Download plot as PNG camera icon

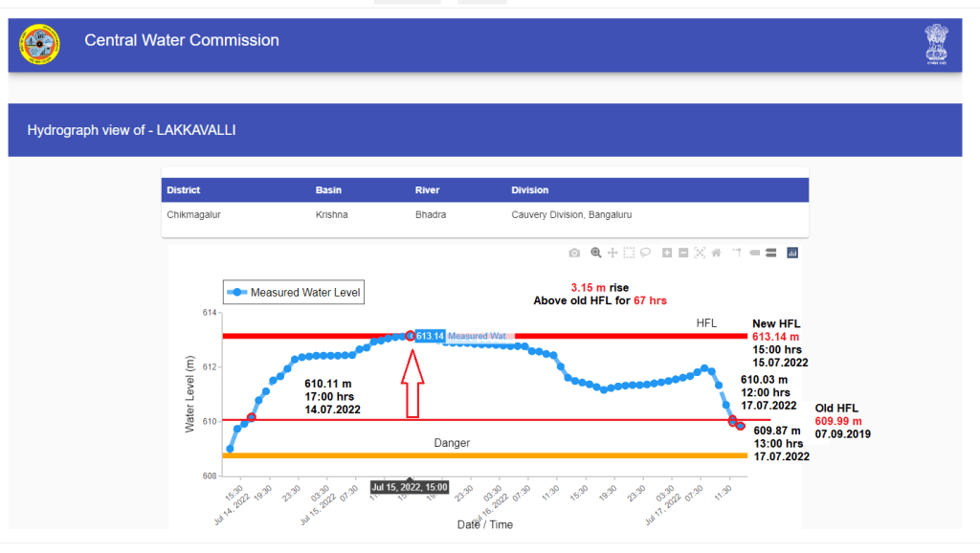click(x=574, y=253)
